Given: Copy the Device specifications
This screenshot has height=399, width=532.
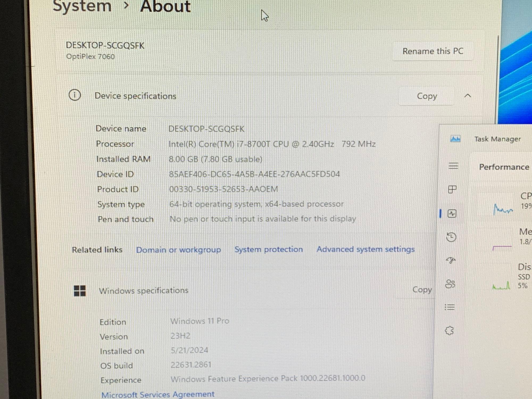Looking at the screenshot, I should tap(427, 96).
